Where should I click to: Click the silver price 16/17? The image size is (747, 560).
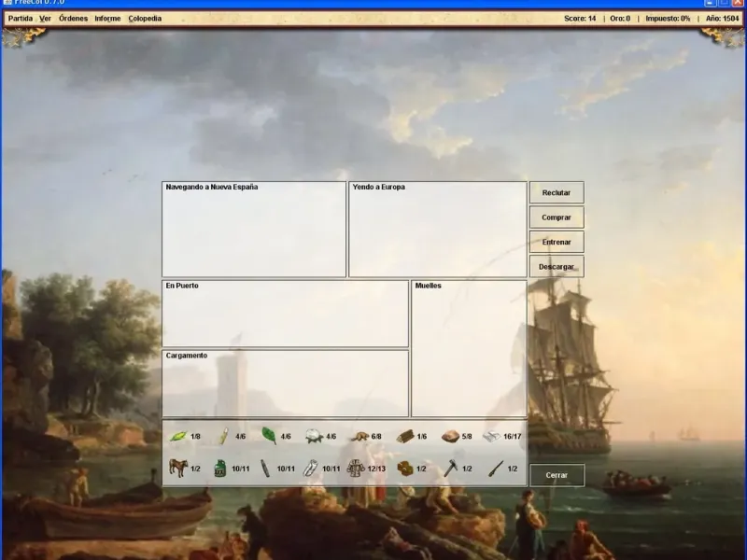pos(512,437)
